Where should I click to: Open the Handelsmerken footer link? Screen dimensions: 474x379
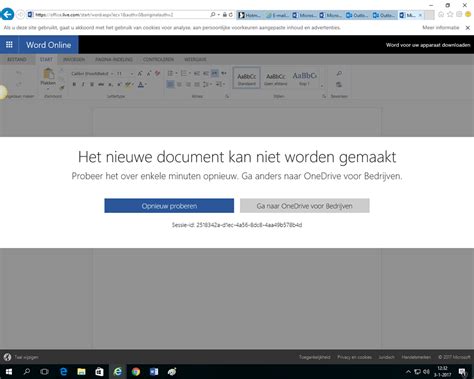pyautogui.click(x=416, y=357)
